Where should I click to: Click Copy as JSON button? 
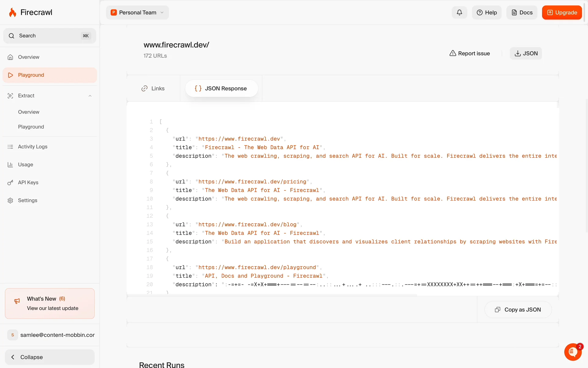tap(518, 310)
